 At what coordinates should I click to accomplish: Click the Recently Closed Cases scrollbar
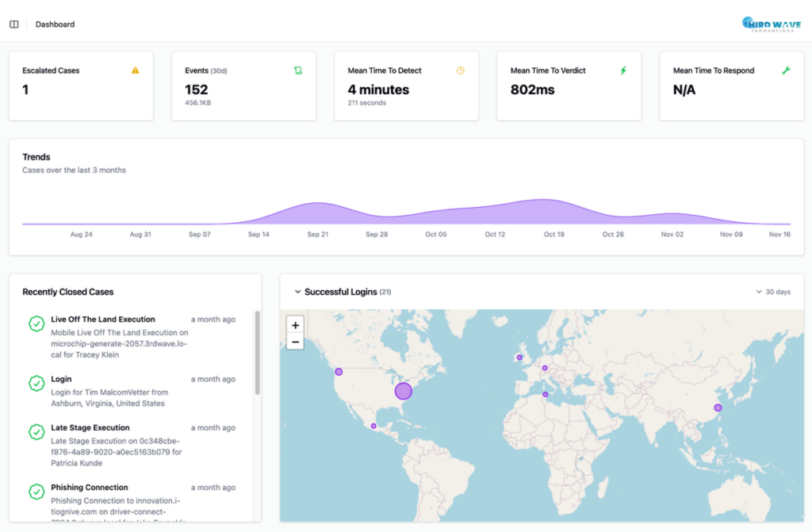257,354
